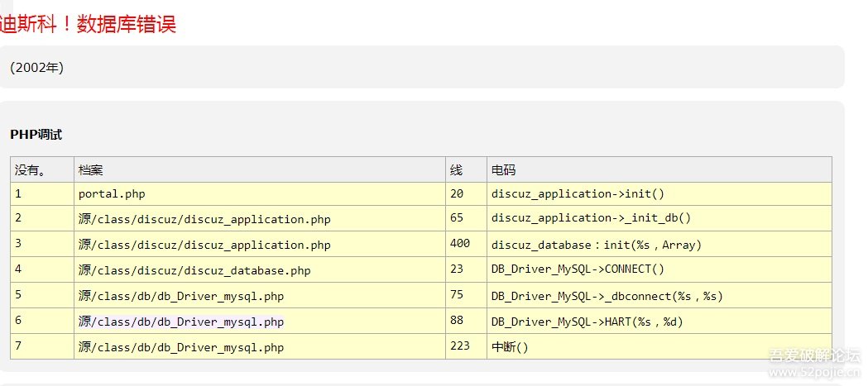Click the discuz_database.php file path

194,270
